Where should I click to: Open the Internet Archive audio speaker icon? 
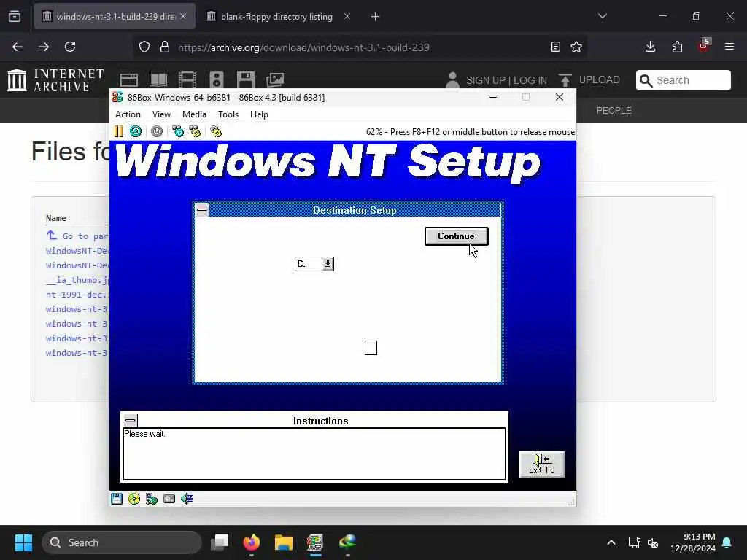217,80
